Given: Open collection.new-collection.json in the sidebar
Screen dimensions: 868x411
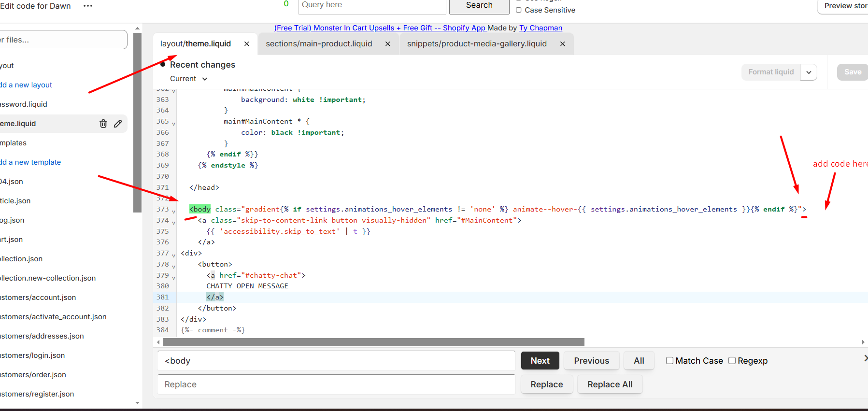Looking at the screenshot, I should pos(48,278).
